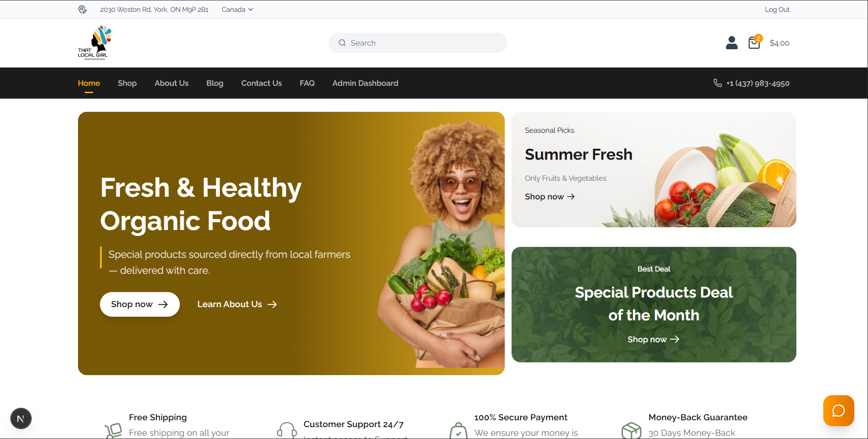Open the Blog navigation link
This screenshot has width=868, height=439.
click(x=215, y=83)
